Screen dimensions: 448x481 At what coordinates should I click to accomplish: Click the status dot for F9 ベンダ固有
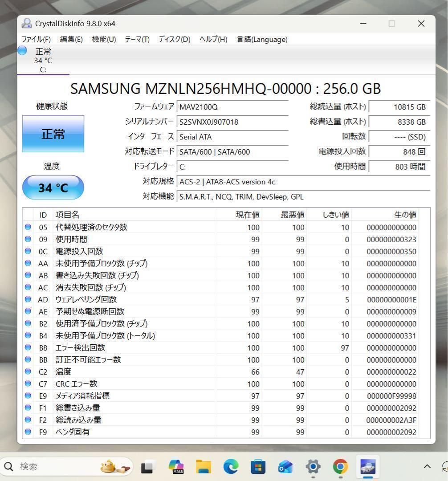(x=28, y=432)
